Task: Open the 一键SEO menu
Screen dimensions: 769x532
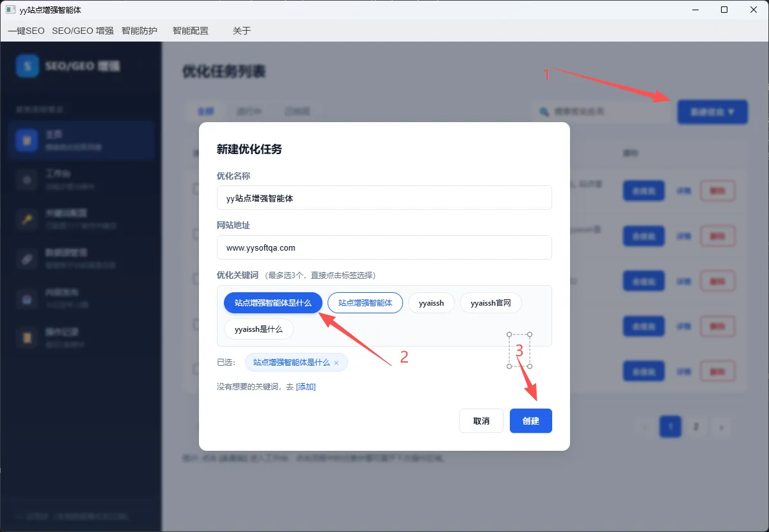Action: click(x=26, y=31)
